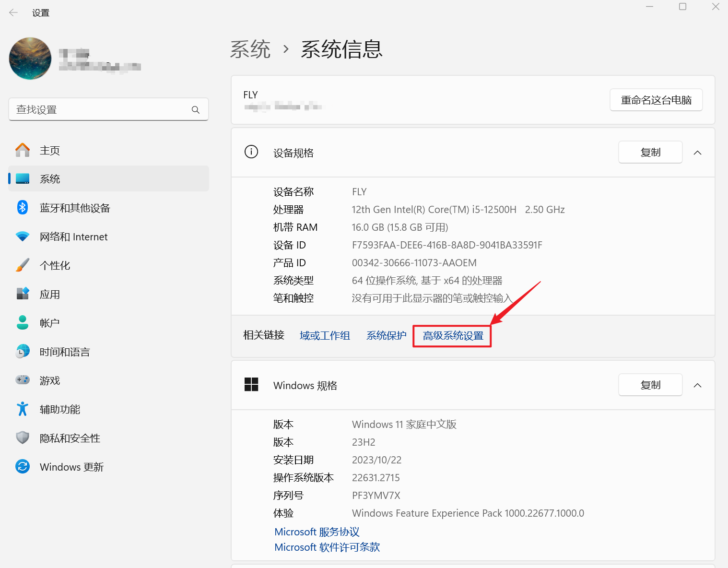Open 网络和 Internet settings
The image size is (728, 568).
click(x=73, y=237)
